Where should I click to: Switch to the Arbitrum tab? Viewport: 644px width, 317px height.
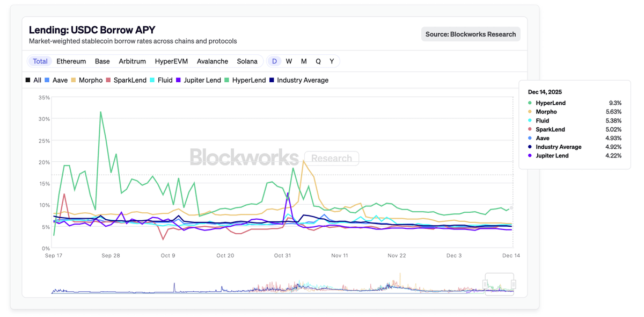pyautogui.click(x=133, y=61)
